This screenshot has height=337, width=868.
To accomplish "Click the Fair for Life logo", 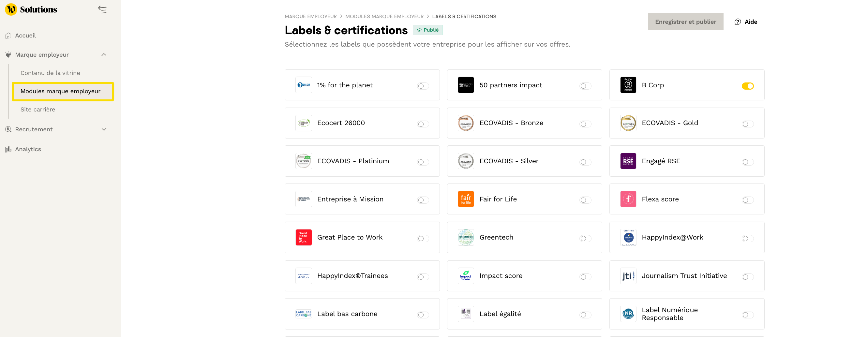I will pyautogui.click(x=465, y=199).
